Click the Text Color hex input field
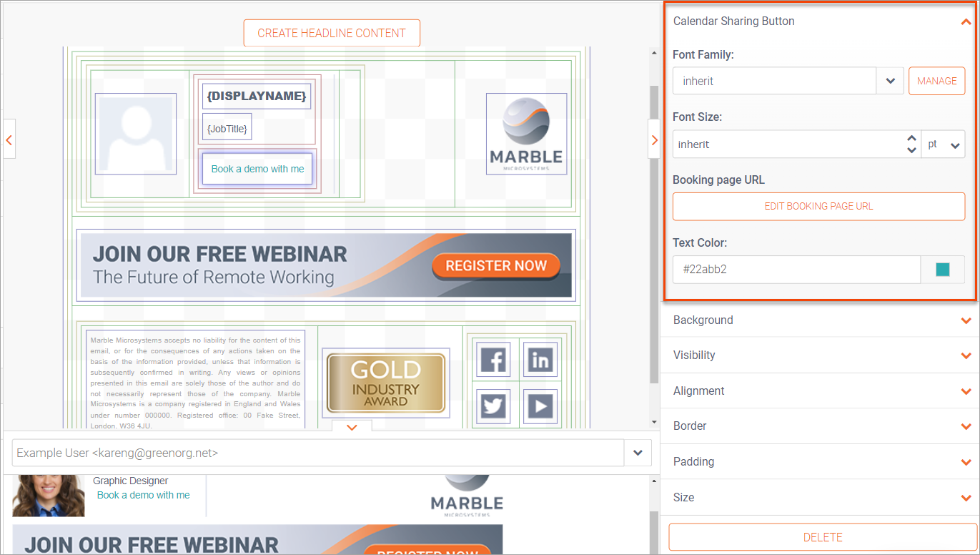This screenshot has height=555, width=980. coord(796,270)
